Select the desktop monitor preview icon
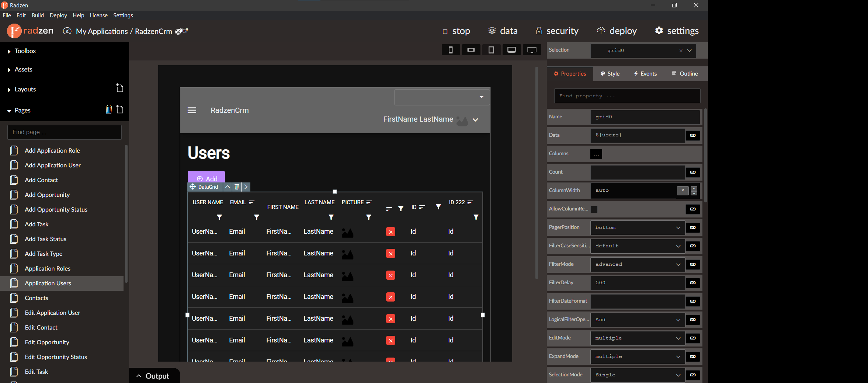This screenshot has width=868, height=383. (532, 50)
